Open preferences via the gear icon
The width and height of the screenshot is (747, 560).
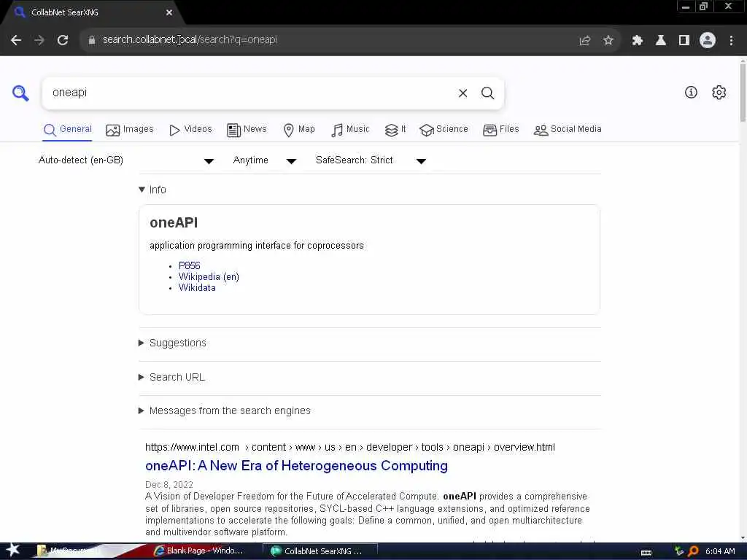click(719, 93)
